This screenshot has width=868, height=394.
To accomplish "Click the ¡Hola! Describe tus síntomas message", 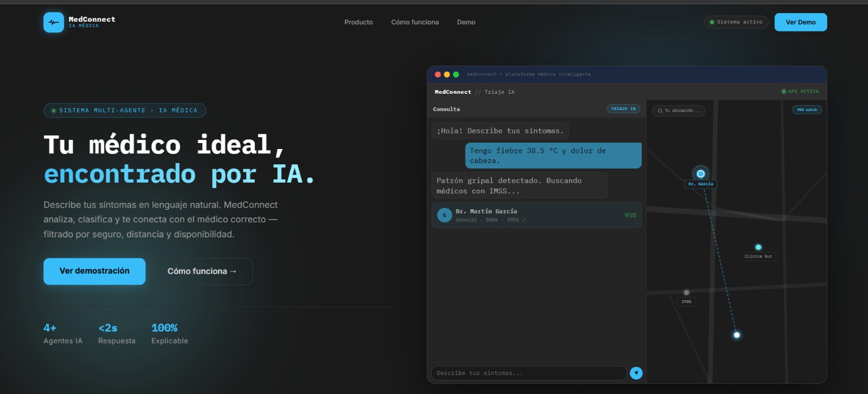I will click(500, 131).
